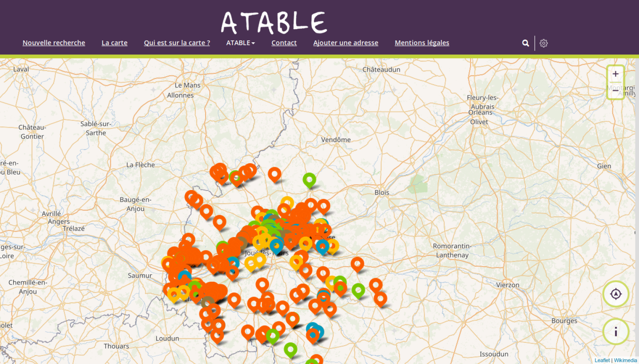The width and height of the screenshot is (639, 364).
Task: Select the green marker west of Blois
Action: [309, 179]
